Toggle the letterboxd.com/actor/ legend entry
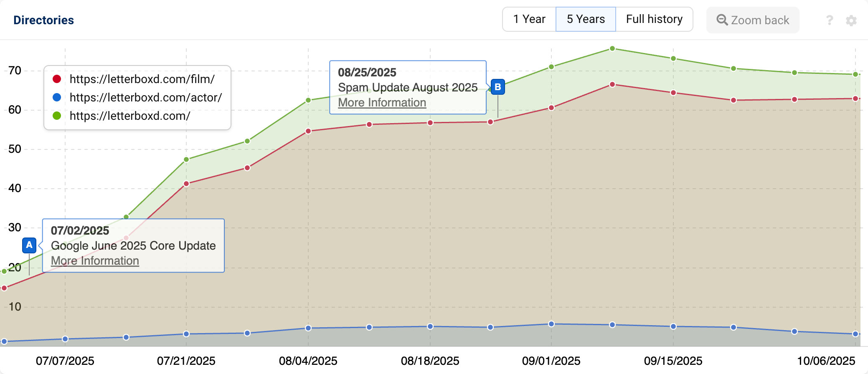 146,97
